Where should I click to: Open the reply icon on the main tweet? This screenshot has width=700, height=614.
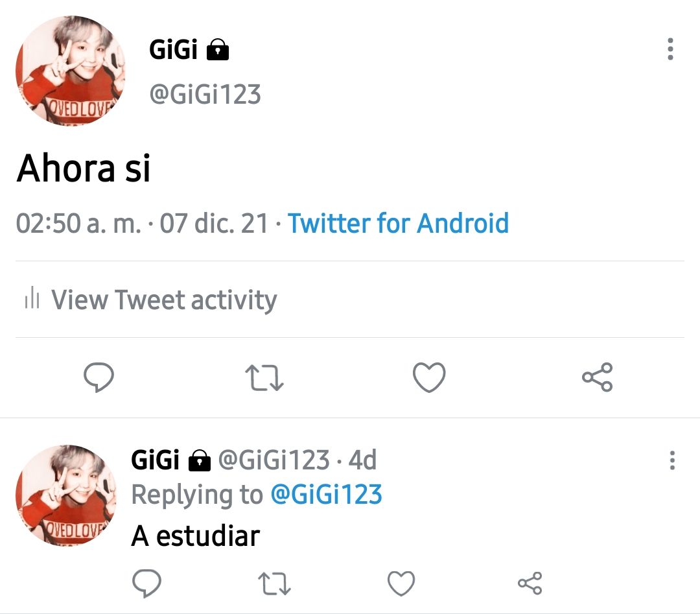[99, 377]
